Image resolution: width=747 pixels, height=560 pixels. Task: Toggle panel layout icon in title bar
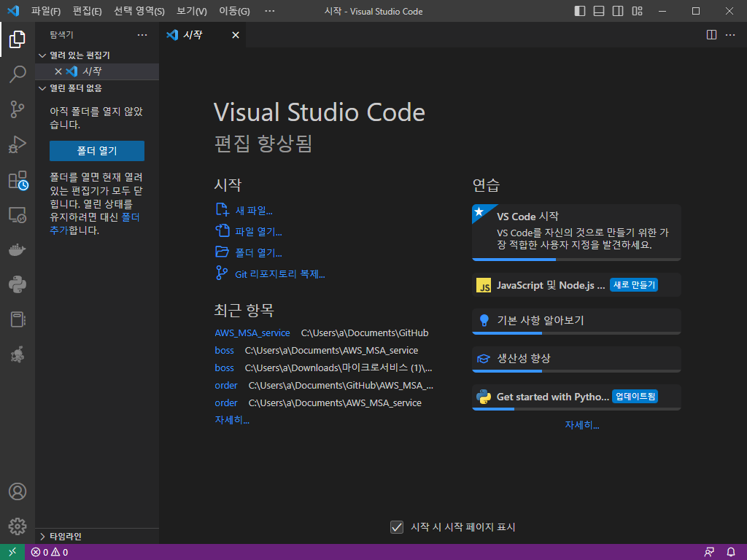(x=599, y=11)
